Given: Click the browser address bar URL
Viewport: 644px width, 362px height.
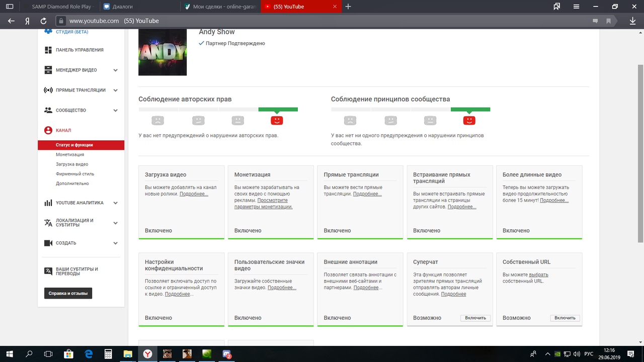Looking at the screenshot, I should [x=94, y=21].
